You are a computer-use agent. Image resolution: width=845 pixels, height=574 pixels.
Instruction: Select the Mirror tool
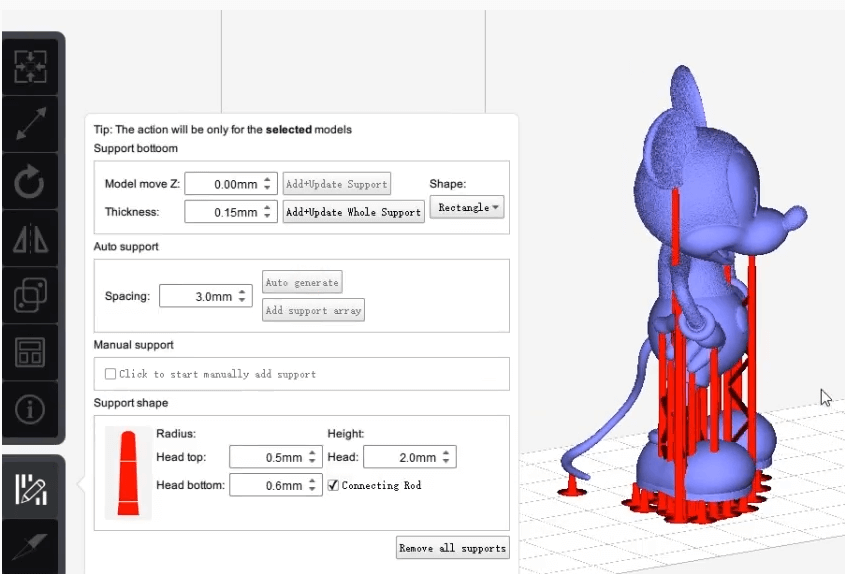coord(31,239)
